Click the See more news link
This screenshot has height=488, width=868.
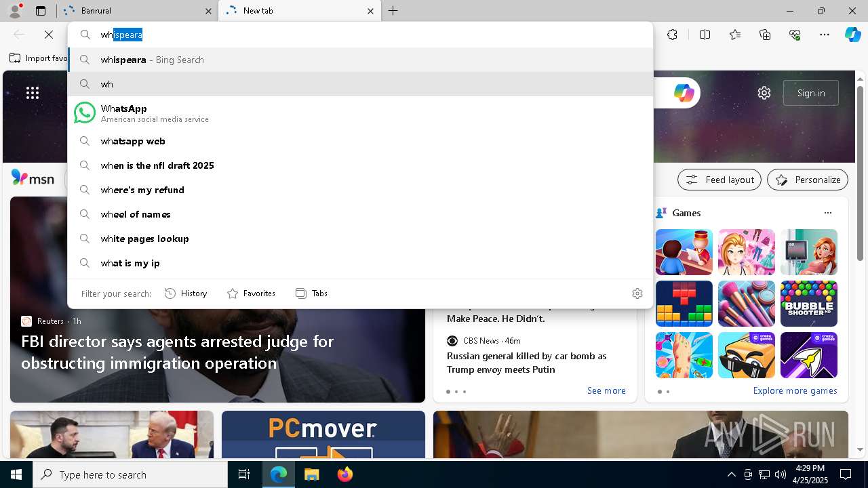606,390
